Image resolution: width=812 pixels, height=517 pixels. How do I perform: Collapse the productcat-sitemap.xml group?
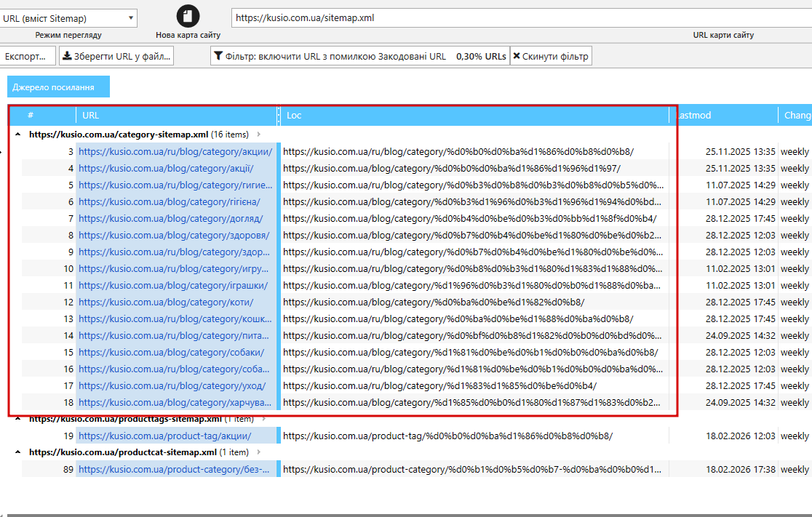coord(18,452)
